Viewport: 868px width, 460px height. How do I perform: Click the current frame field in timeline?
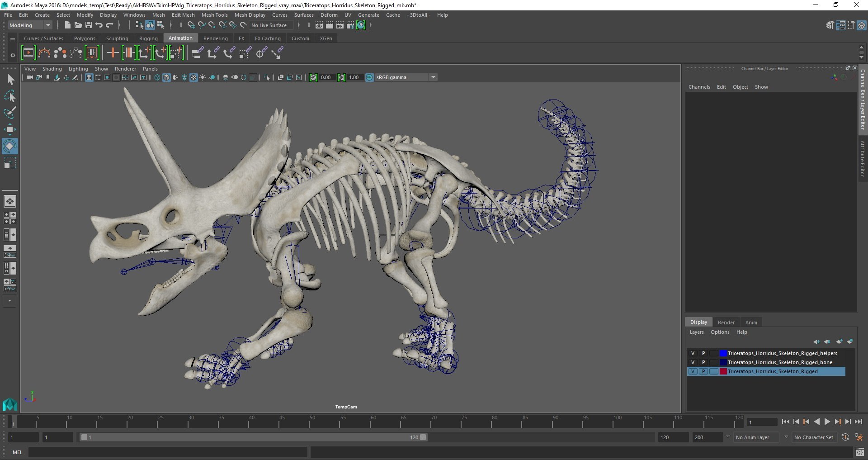click(x=762, y=422)
